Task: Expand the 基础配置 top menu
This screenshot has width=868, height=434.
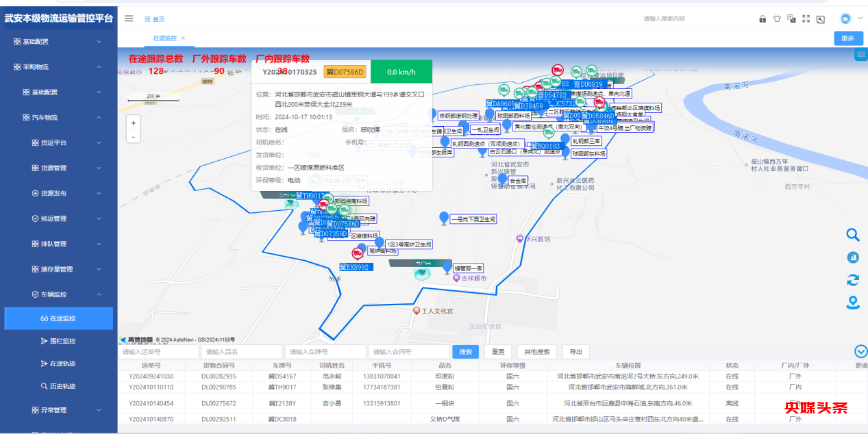Action: point(58,42)
